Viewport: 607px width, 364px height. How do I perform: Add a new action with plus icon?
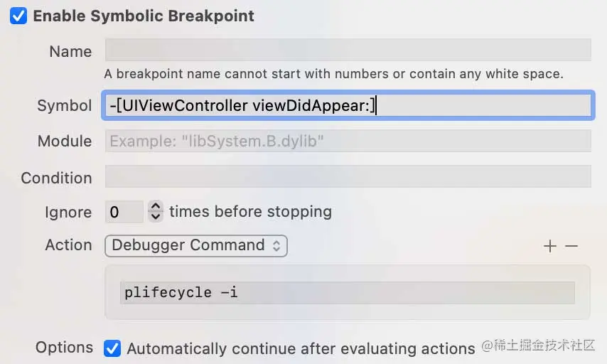click(549, 246)
